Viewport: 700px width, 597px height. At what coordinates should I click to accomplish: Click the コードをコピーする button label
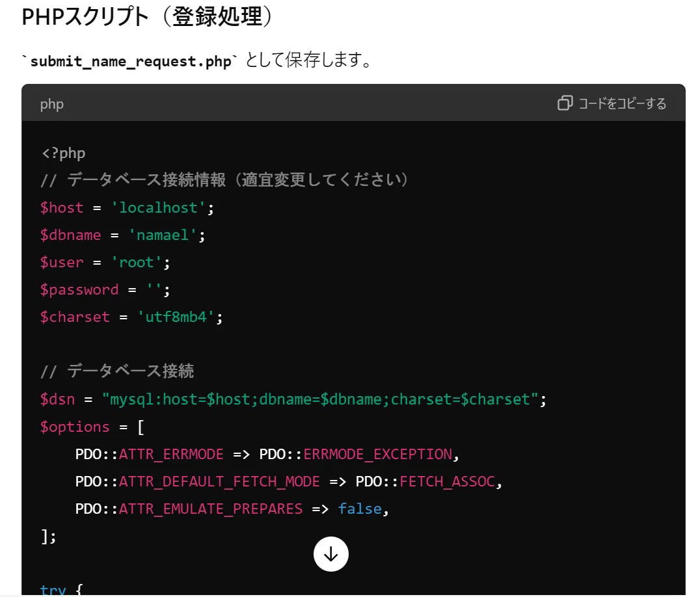point(623,103)
